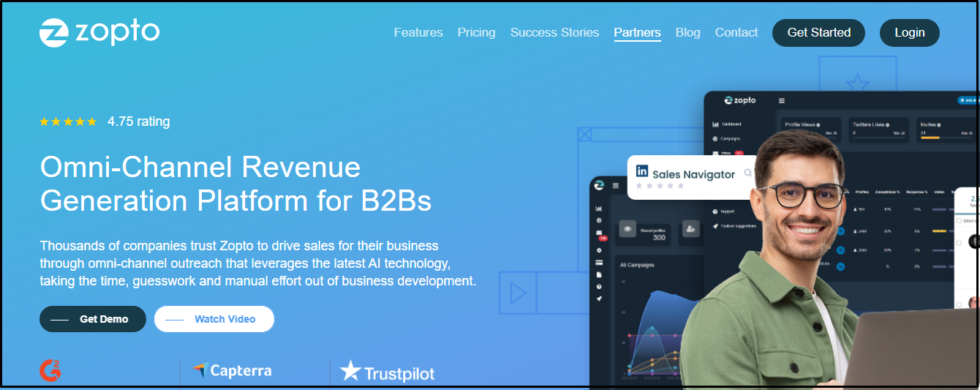Screen dimensions: 980x390
Task: Open the Contact page link
Action: 736,32
